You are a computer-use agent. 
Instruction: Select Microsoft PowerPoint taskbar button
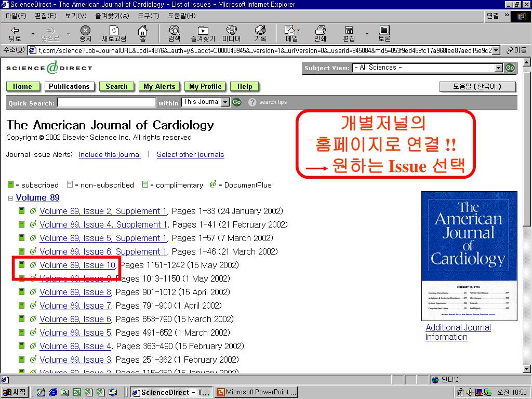click(256, 392)
